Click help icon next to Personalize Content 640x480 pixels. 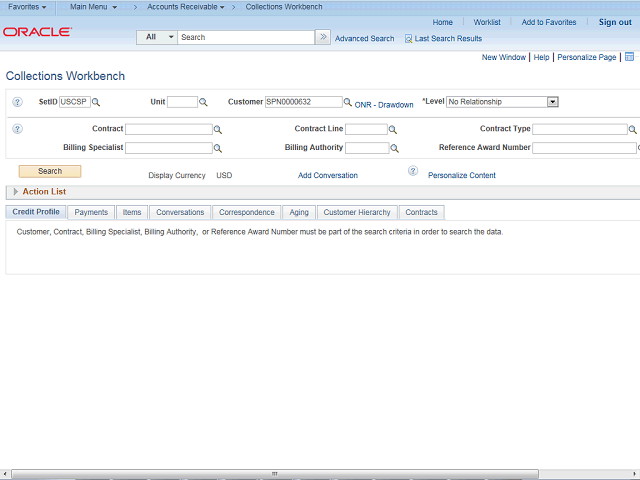pyautogui.click(x=413, y=171)
